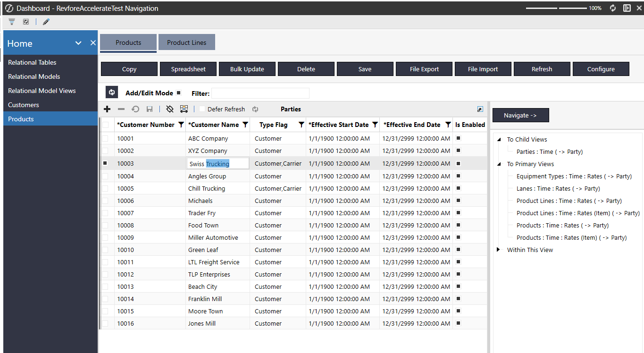Click the zoom slider in the title bar

click(556, 8)
